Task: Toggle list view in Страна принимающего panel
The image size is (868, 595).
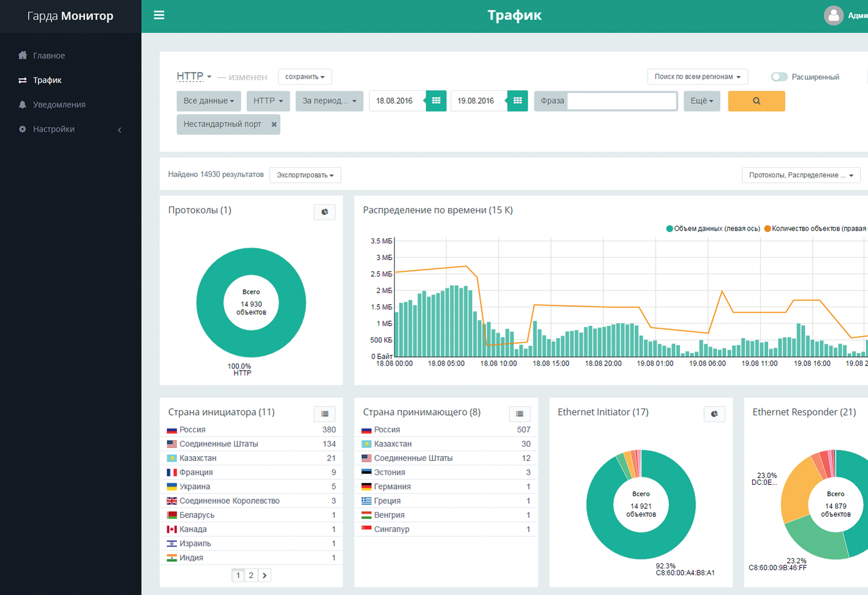Action: click(x=519, y=414)
